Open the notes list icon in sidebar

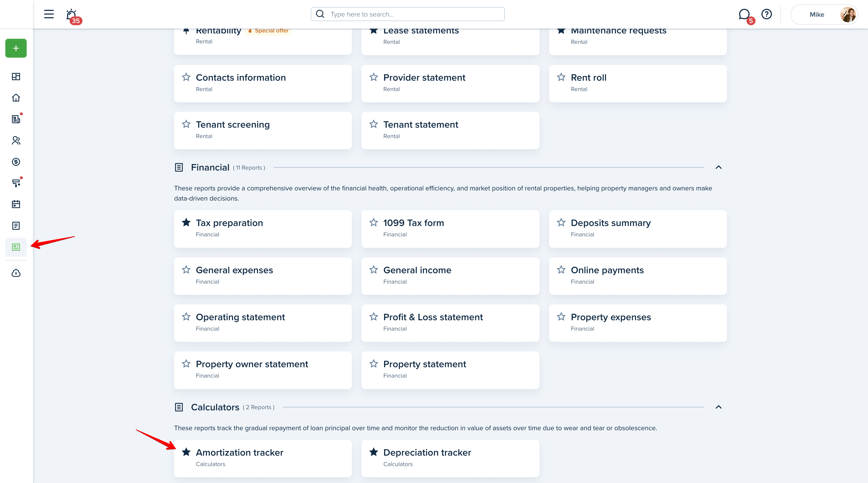pyautogui.click(x=16, y=226)
